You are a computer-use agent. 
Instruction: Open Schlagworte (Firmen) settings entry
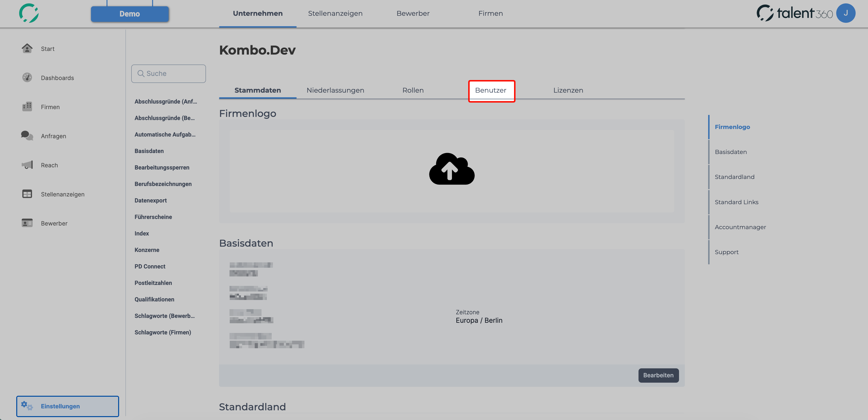[x=163, y=332]
